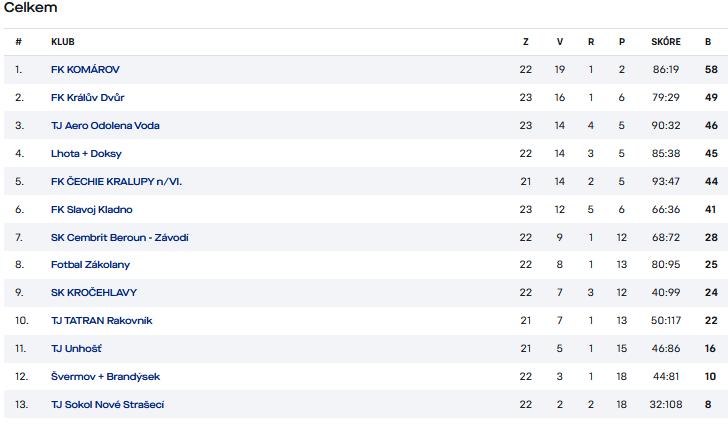728x426 pixels.
Task: Click the Z matches column header
Action: pos(526,42)
